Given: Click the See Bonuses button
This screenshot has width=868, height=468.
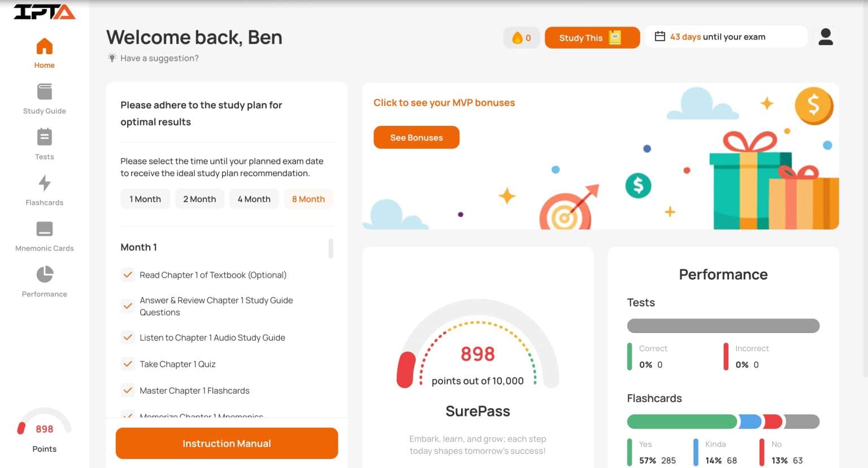Looking at the screenshot, I should tap(416, 138).
